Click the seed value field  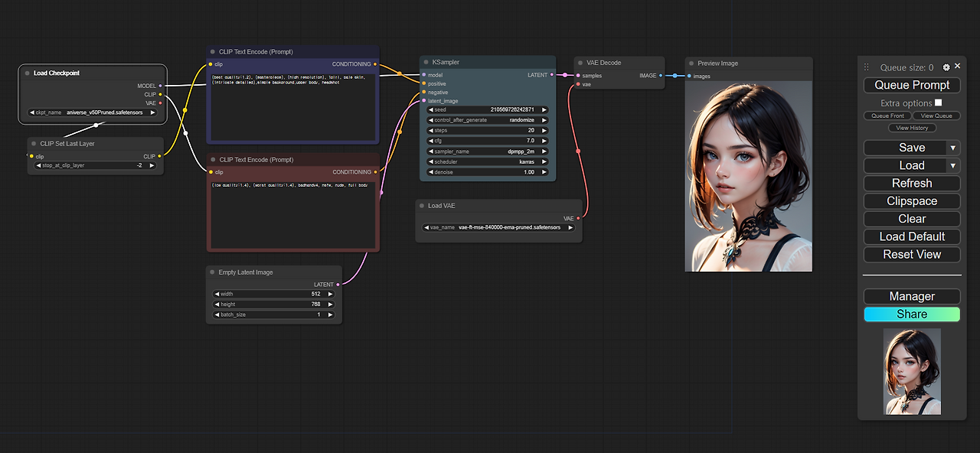(488, 109)
